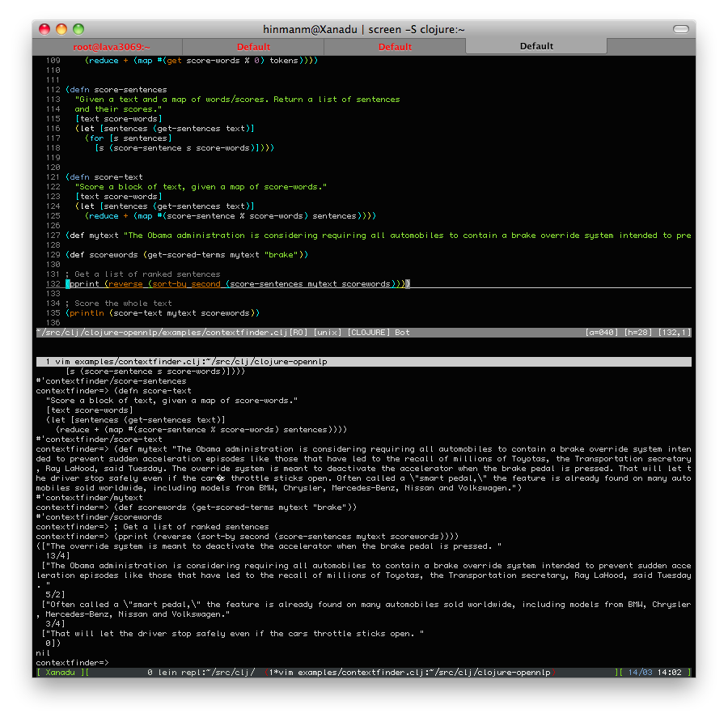Select the first red Default tab
The image size is (728, 722).
(x=253, y=47)
